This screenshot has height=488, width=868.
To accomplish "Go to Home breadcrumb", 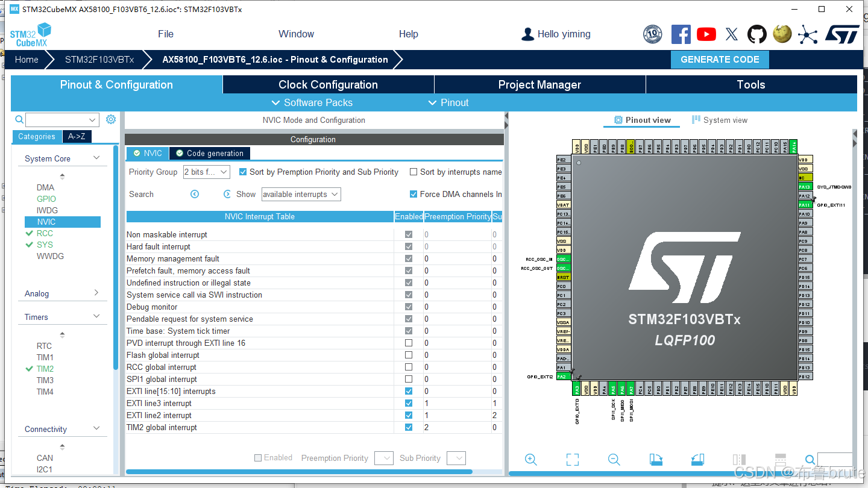I will pos(27,60).
